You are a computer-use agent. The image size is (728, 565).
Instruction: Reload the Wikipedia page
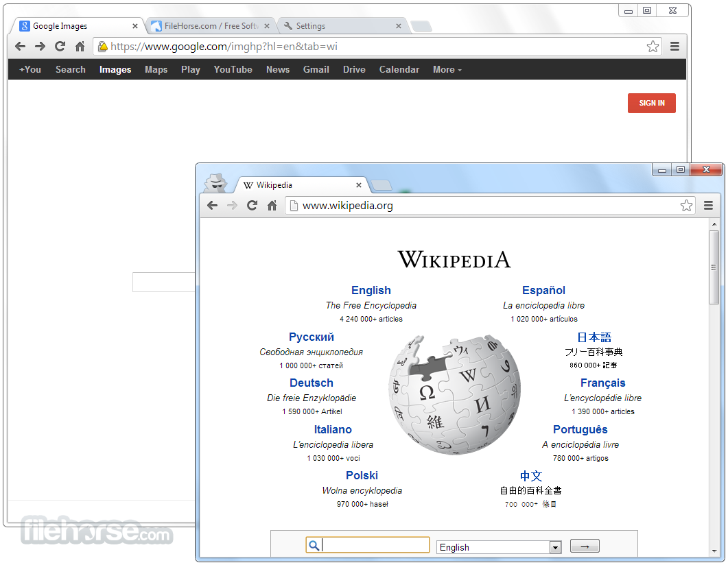point(251,205)
